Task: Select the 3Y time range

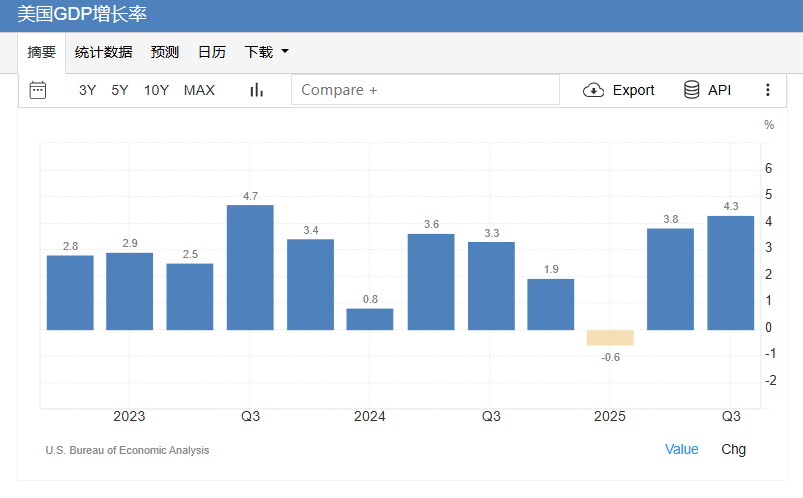Action: tap(88, 90)
